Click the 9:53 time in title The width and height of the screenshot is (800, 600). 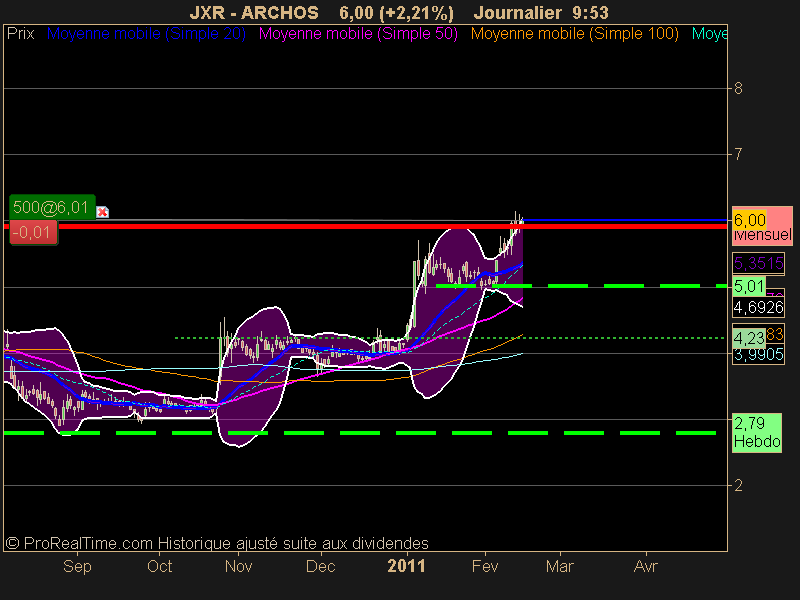pyautogui.click(x=590, y=12)
